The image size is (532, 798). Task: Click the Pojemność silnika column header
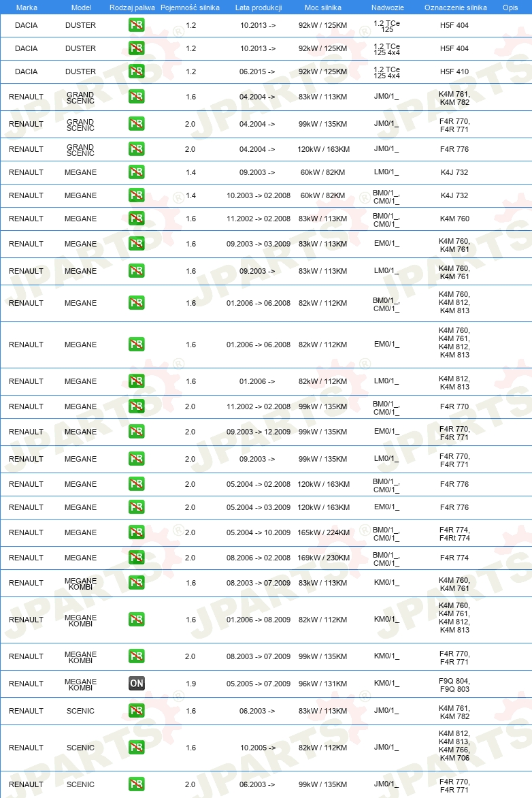tap(190, 7)
